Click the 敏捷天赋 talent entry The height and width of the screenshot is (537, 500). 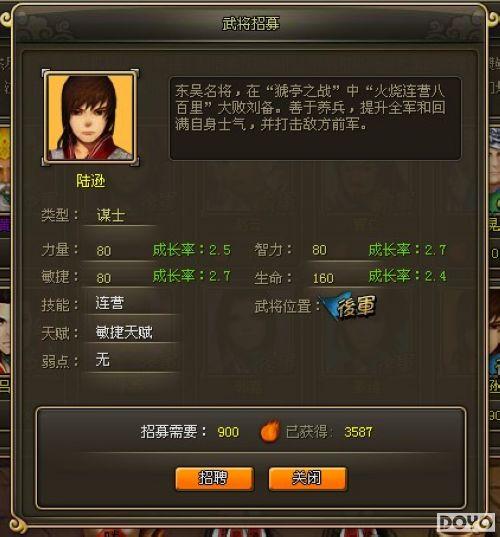[124, 332]
